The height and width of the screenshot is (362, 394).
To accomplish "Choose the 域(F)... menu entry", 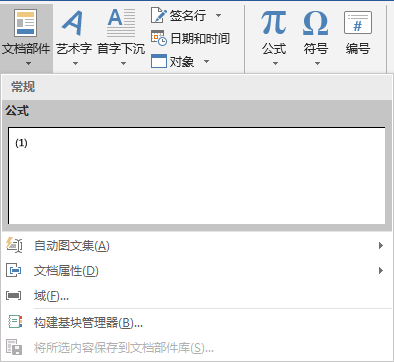I will [x=197, y=295].
